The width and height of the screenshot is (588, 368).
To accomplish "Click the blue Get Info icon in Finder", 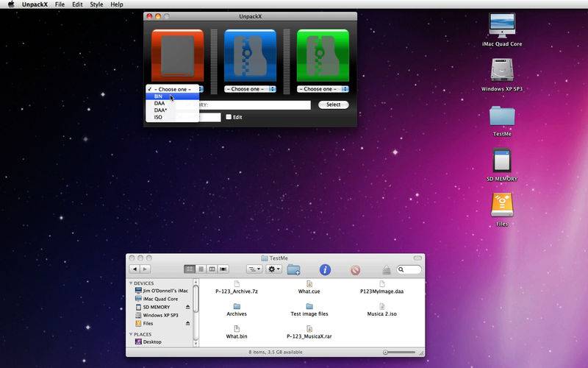I will coord(325,269).
